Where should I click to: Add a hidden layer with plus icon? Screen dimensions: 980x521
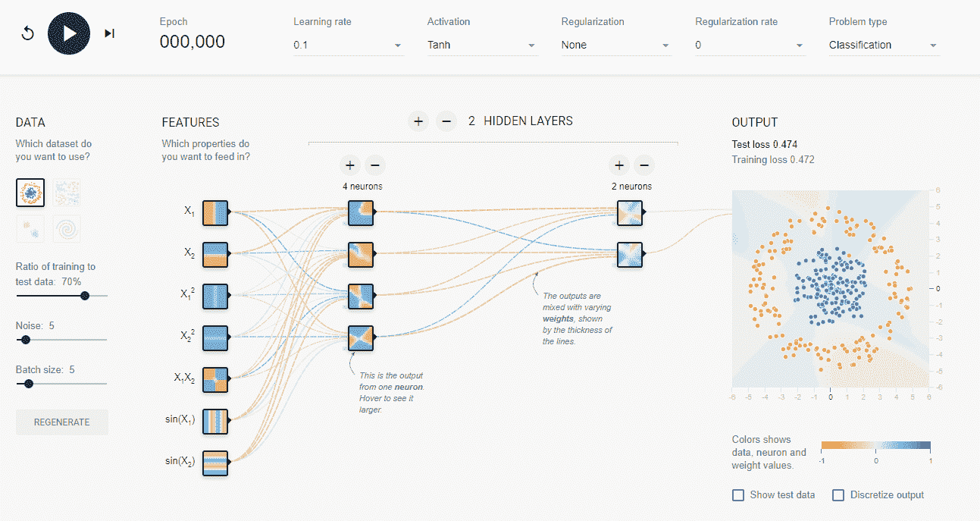418,121
